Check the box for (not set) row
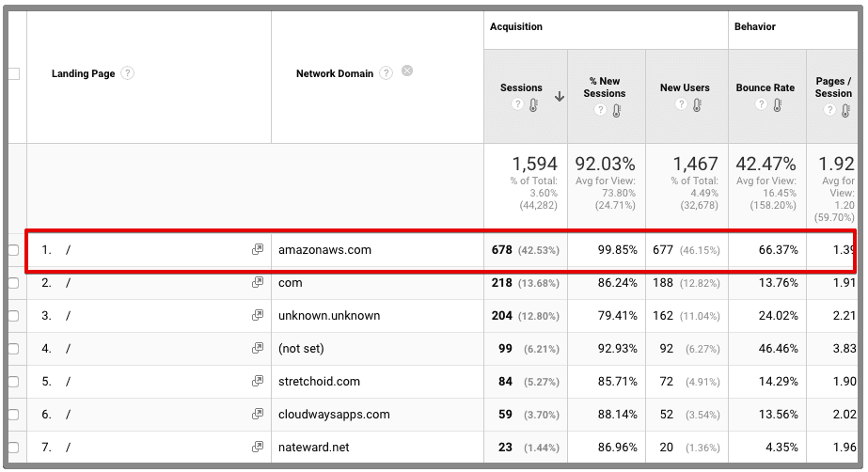 pos(13,349)
